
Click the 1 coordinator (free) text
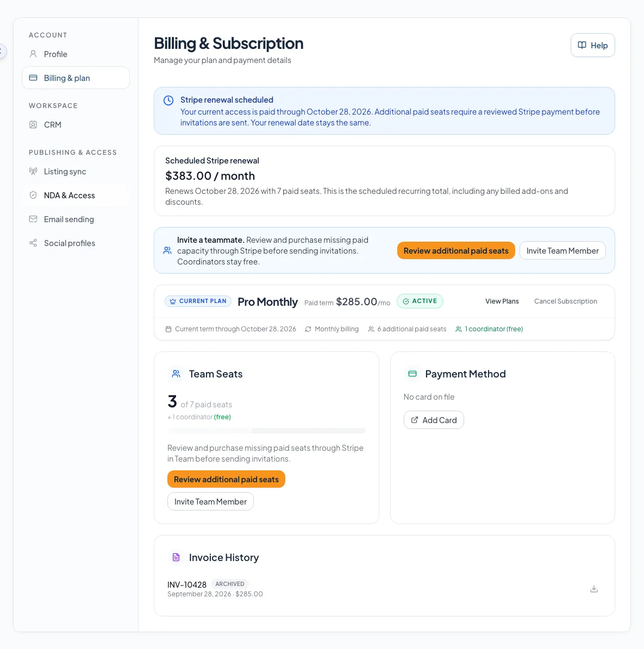[x=493, y=329]
